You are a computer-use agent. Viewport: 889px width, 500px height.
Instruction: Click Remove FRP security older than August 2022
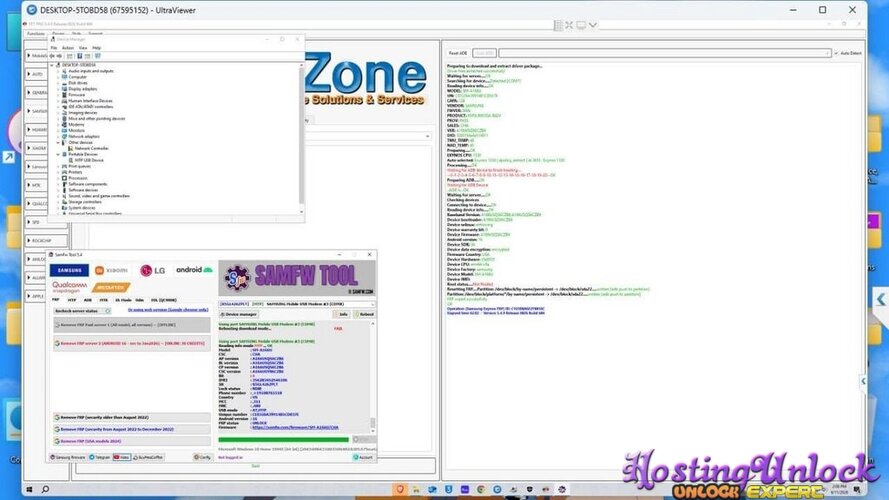(132, 417)
